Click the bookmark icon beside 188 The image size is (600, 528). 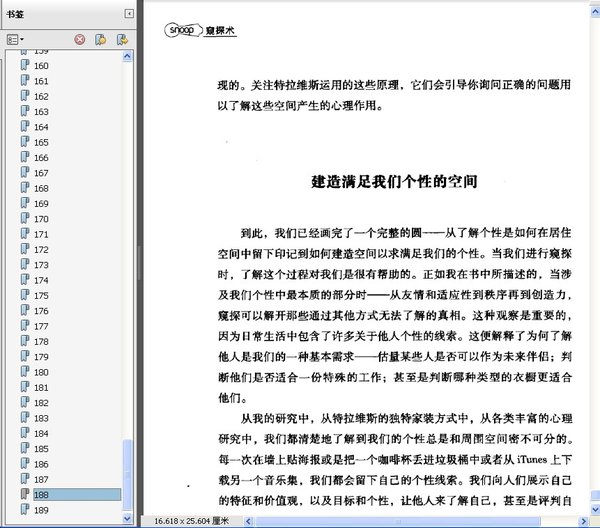click(25, 494)
